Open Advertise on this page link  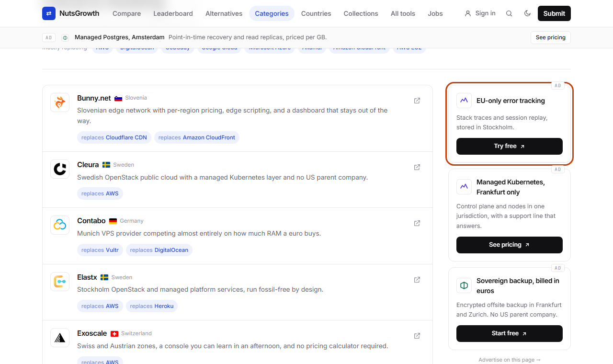point(510,360)
